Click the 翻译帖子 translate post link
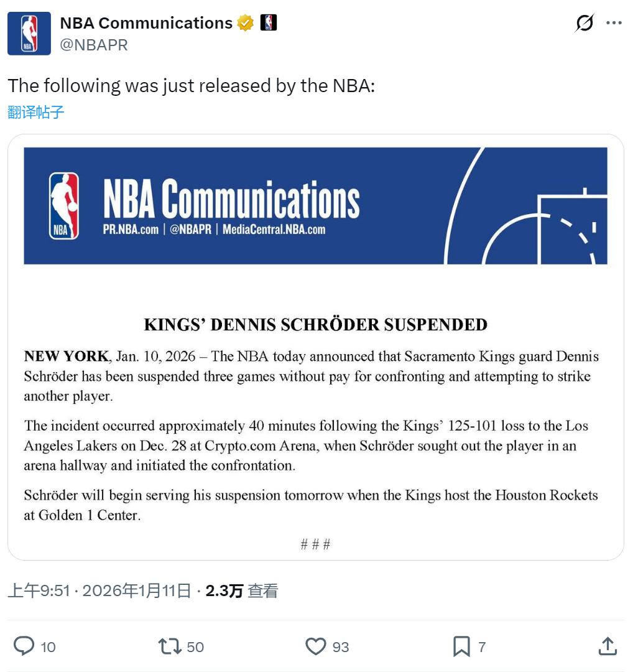 click(36, 112)
